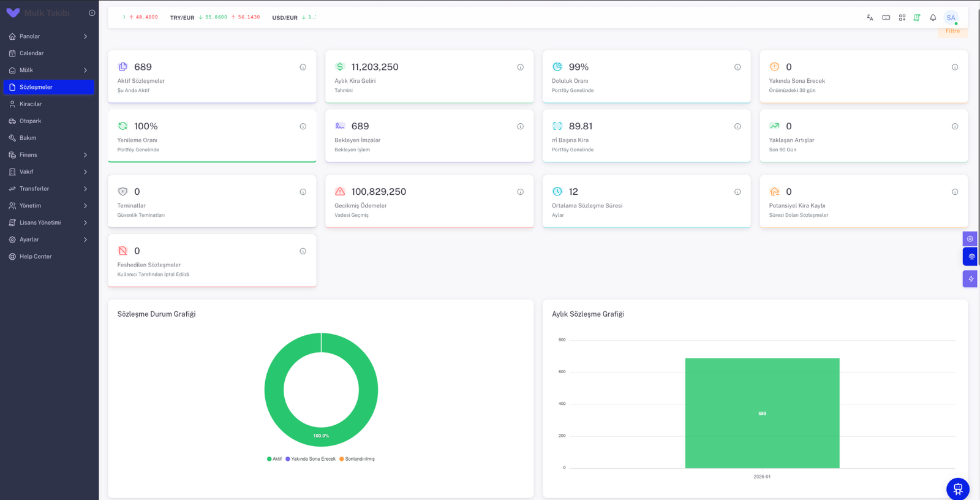Expand the Ayarlar menu
The width and height of the screenshot is (980, 500).
49,240
